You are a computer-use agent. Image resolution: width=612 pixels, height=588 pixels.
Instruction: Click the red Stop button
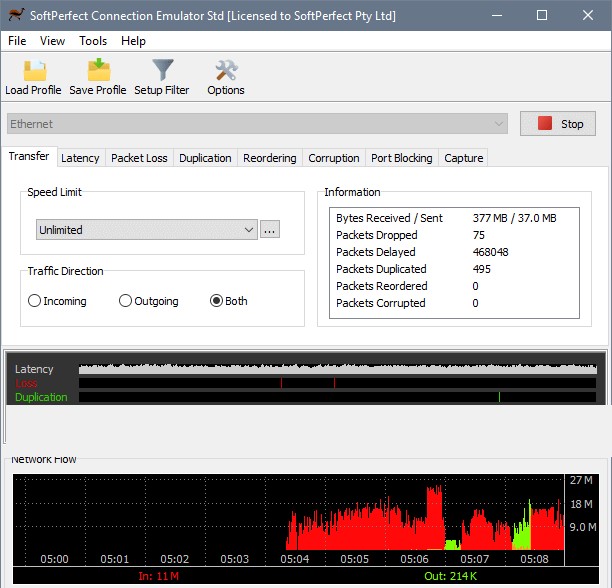[558, 124]
